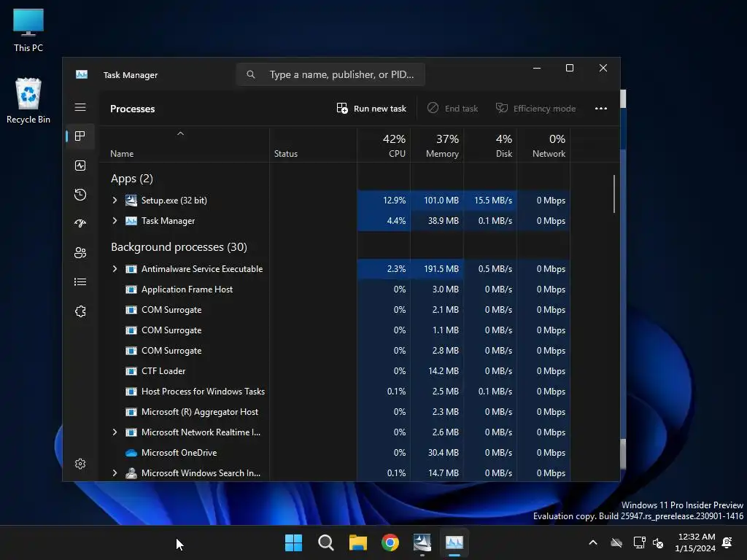Click the Task Manager row process icon
747x560 pixels.
(x=131, y=221)
